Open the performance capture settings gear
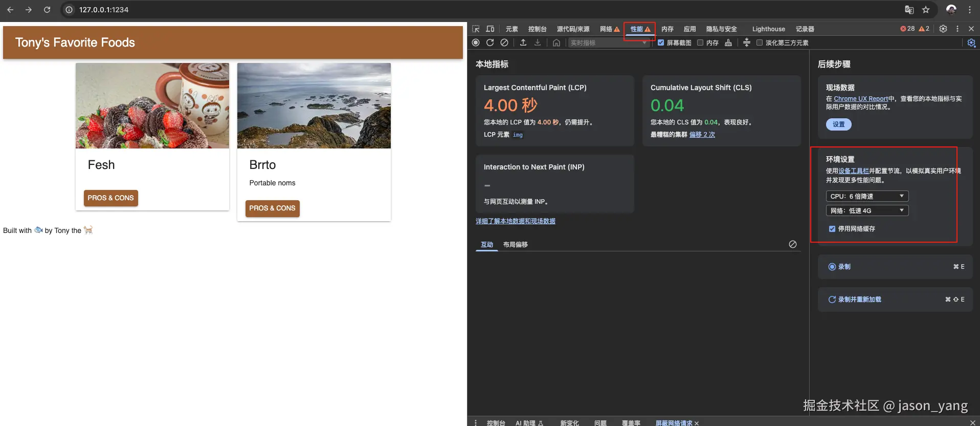Image resolution: width=980 pixels, height=426 pixels. coord(971,43)
